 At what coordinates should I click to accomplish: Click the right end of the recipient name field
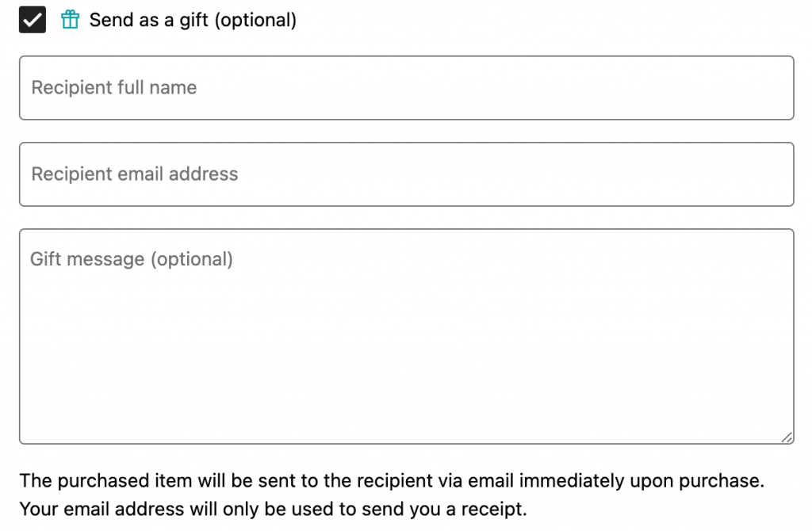click(x=761, y=88)
